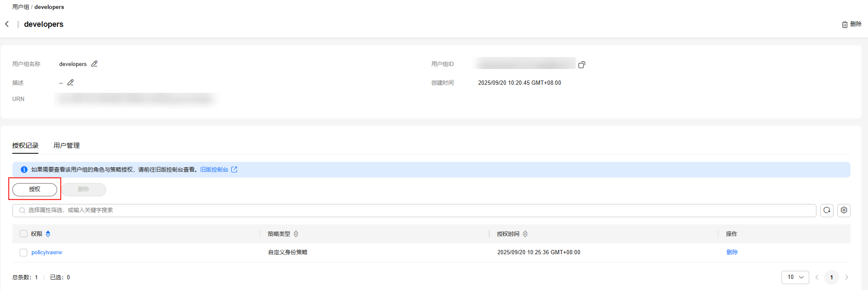Sort by 策略类型 column
The image size is (868, 290).
296,234
